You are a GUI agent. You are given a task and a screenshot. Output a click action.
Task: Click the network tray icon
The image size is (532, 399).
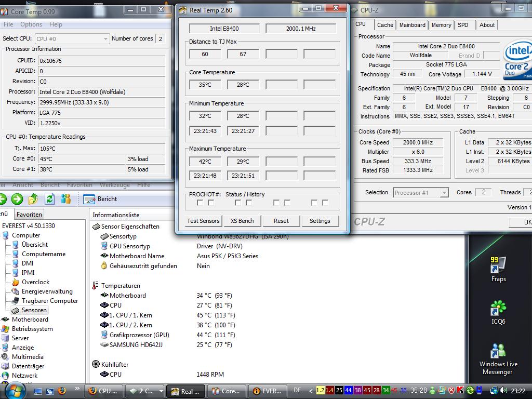(494, 391)
